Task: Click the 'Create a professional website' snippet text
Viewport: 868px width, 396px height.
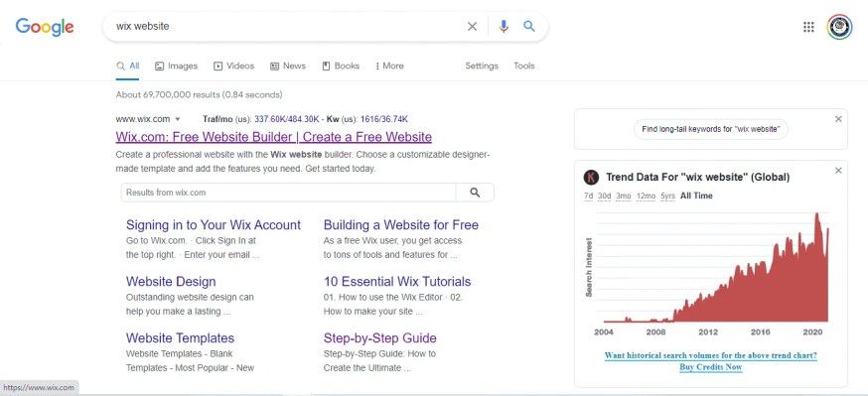Action: click(303, 162)
